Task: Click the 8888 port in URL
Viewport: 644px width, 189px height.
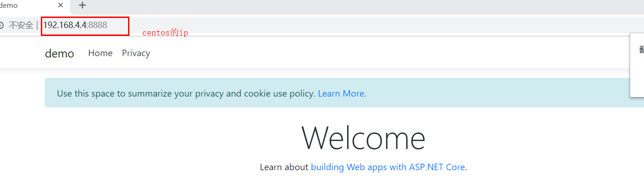Action: [x=98, y=25]
